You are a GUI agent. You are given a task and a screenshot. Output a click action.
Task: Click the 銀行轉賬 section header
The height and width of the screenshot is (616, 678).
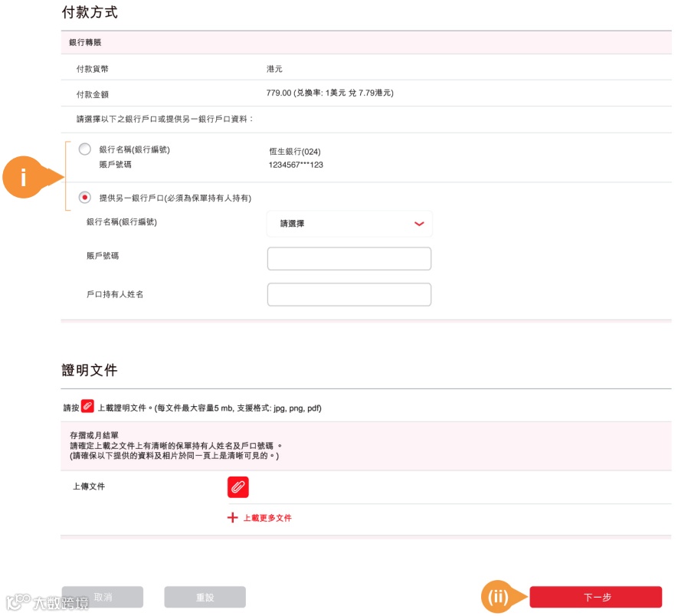pyautogui.click(x=366, y=42)
